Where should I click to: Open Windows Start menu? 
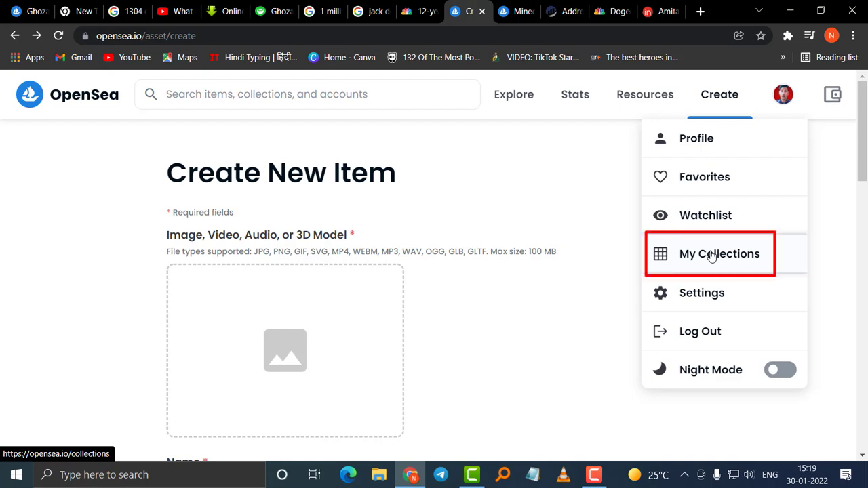point(16,474)
